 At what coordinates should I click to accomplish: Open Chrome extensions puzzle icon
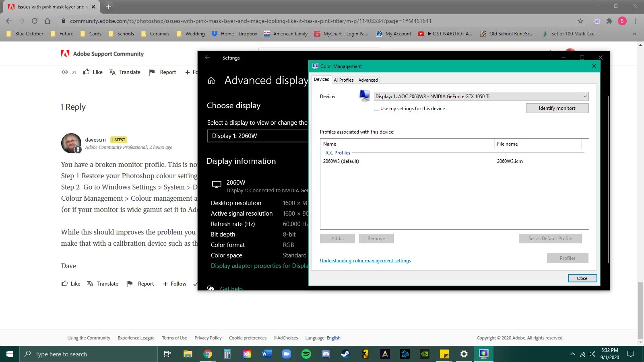(609, 21)
